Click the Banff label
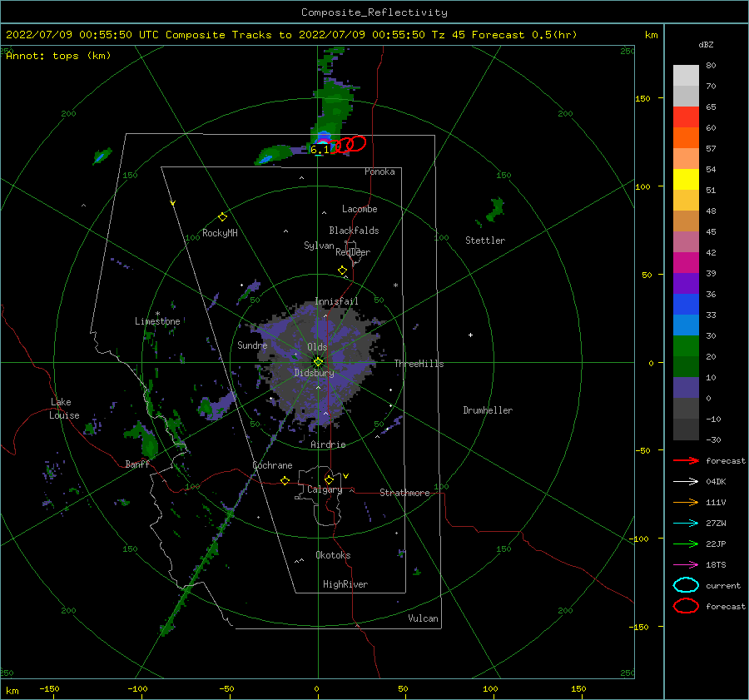This screenshot has height=700, width=749. [137, 464]
